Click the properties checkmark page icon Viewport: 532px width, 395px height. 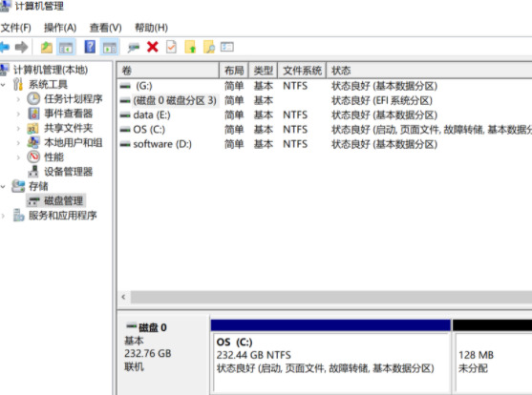(x=171, y=47)
